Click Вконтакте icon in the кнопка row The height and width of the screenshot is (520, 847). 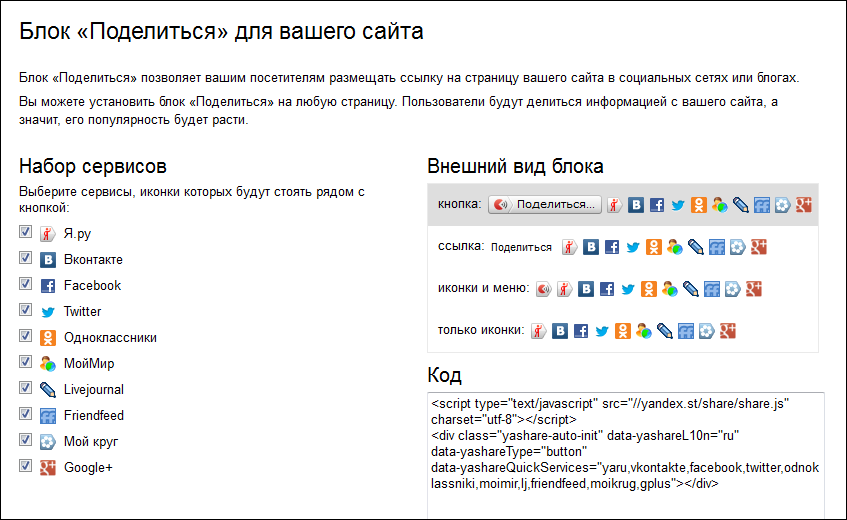636,205
